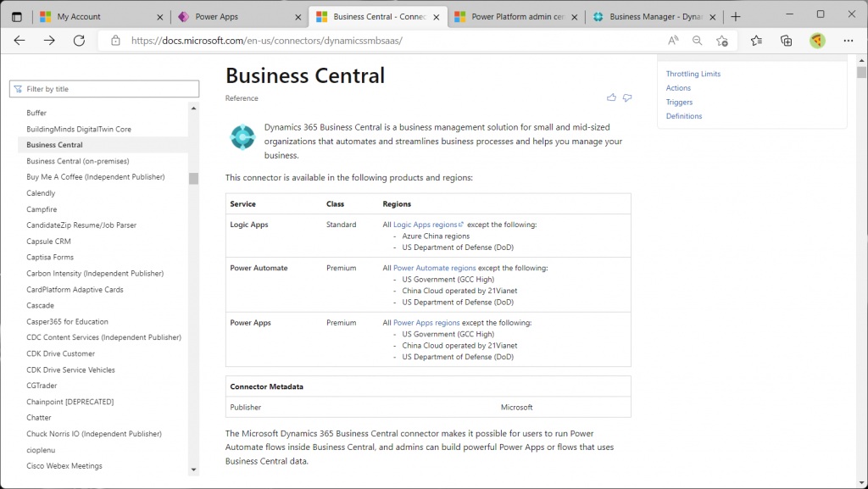Add this page to favorites
The image size is (868, 489).
[x=722, y=41]
